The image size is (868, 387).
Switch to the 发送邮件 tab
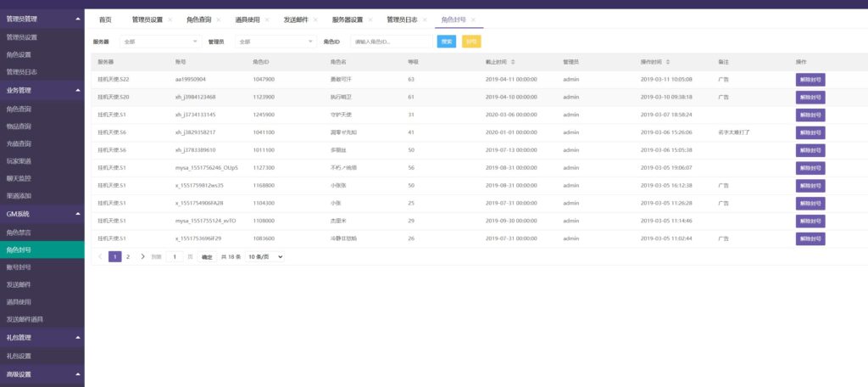click(296, 20)
